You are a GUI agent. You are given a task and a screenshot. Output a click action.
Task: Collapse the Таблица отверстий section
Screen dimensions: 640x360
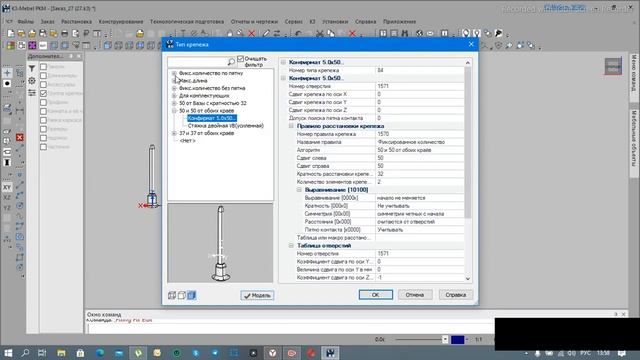click(x=291, y=246)
